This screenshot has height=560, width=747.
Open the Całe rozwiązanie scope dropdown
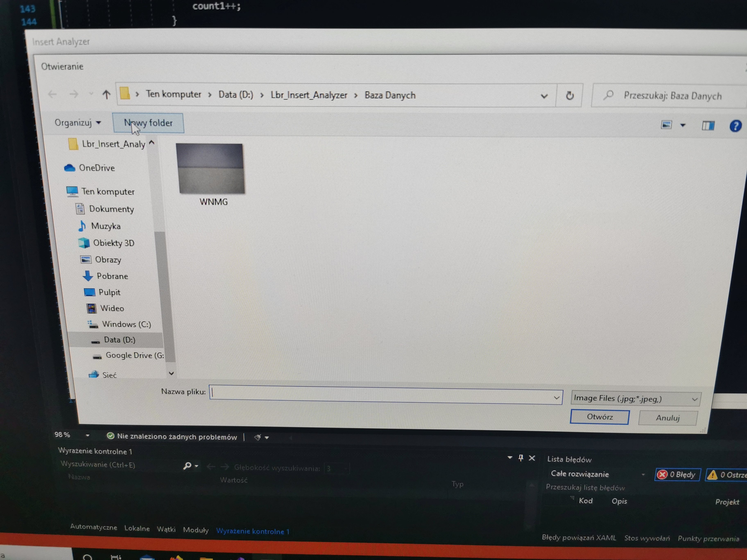(x=598, y=474)
